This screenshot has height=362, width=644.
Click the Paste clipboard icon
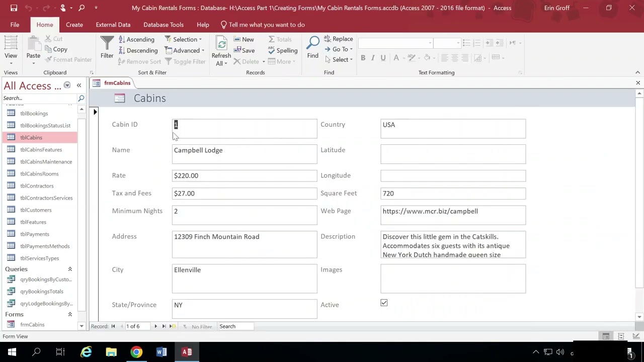point(33,44)
